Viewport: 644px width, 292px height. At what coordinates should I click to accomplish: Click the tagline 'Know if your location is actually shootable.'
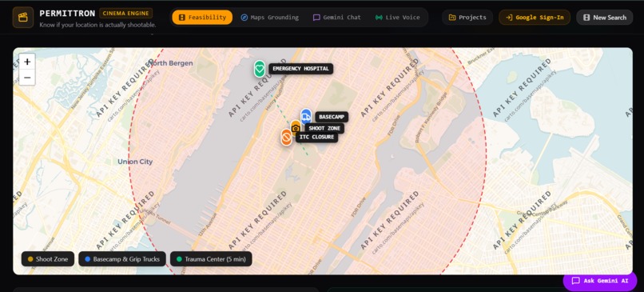coord(97,25)
